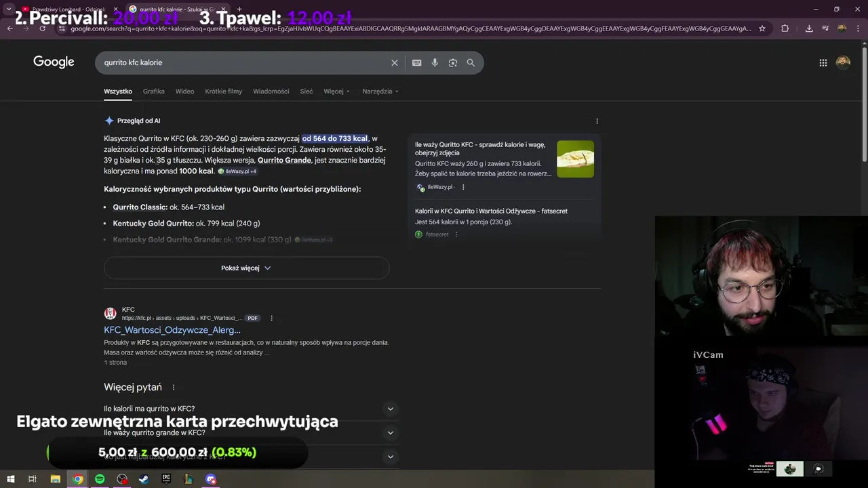Open the Więcej pytań options menu
This screenshot has width=868, height=488.
[174, 387]
